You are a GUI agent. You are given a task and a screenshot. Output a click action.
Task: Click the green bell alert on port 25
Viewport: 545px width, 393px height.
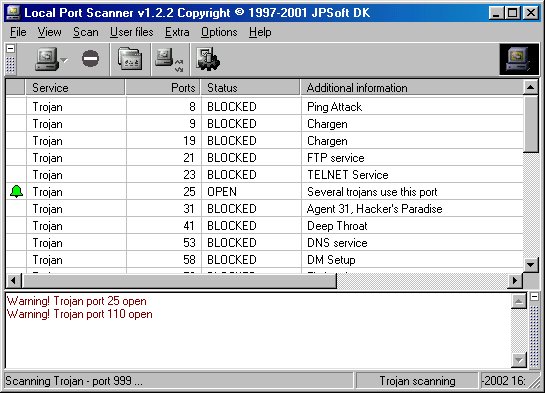click(16, 191)
